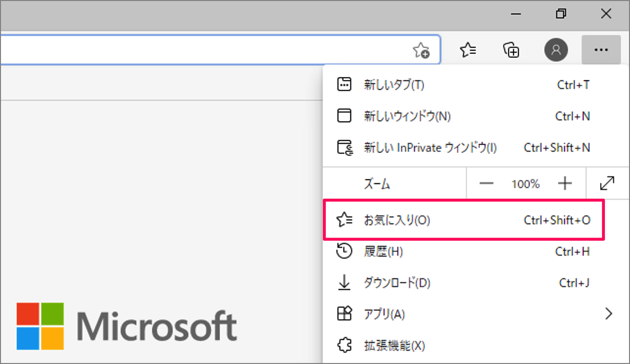Enter full screen with the diagonal arrows icon
This screenshot has width=630, height=364.
[607, 183]
